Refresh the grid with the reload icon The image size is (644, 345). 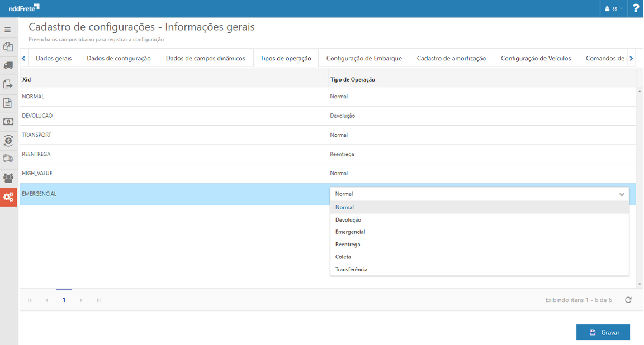pos(628,300)
